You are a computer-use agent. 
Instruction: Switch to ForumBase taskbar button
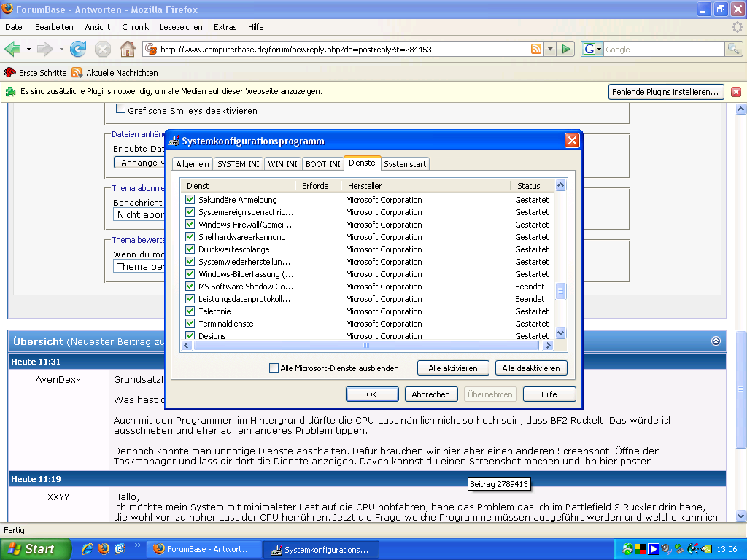(x=204, y=549)
